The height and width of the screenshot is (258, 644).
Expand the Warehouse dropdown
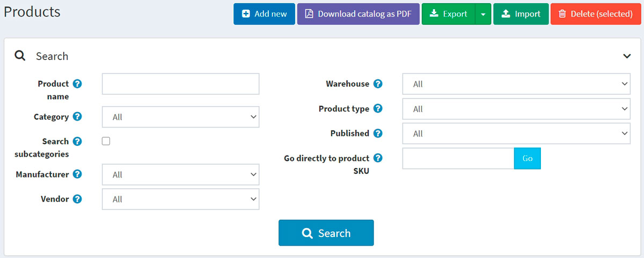[516, 84]
